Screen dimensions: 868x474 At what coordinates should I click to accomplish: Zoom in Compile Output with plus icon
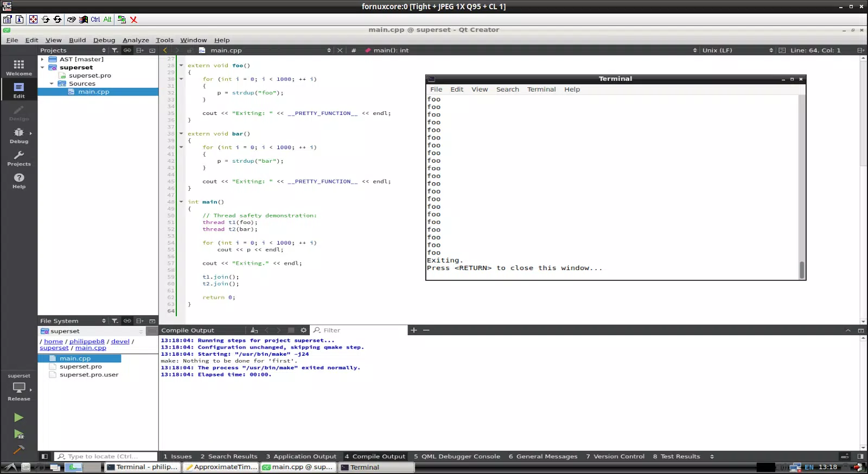click(x=414, y=330)
